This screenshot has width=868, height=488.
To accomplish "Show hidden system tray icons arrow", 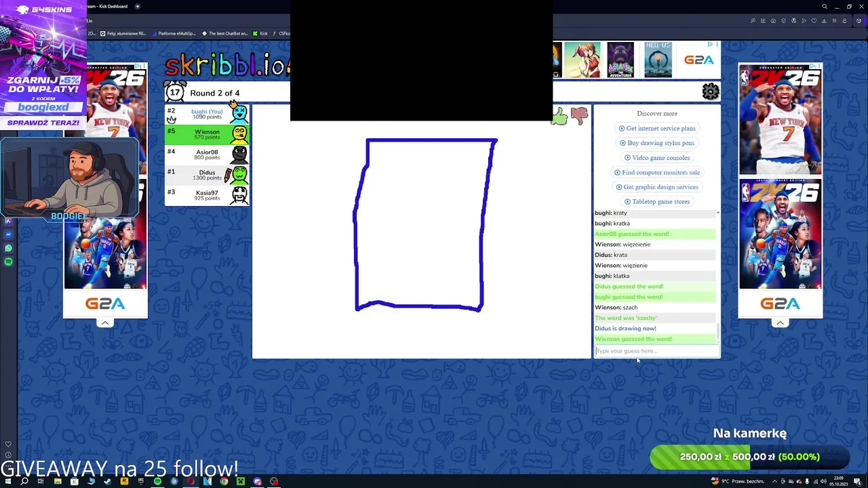I will tap(774, 481).
